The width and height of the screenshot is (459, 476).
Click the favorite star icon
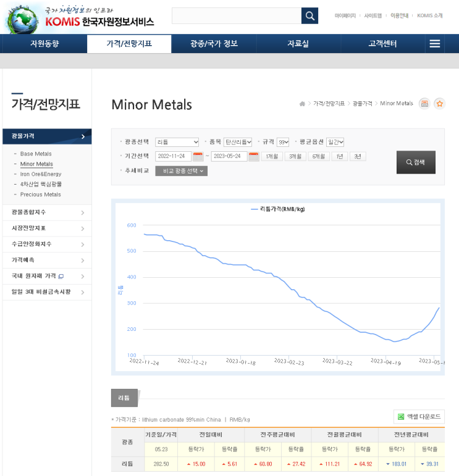439,104
